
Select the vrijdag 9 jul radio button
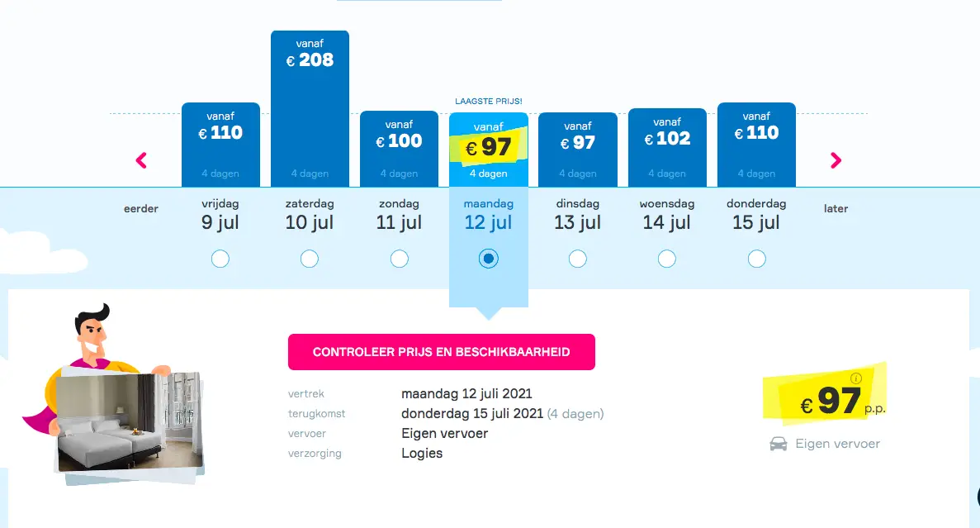tap(220, 259)
